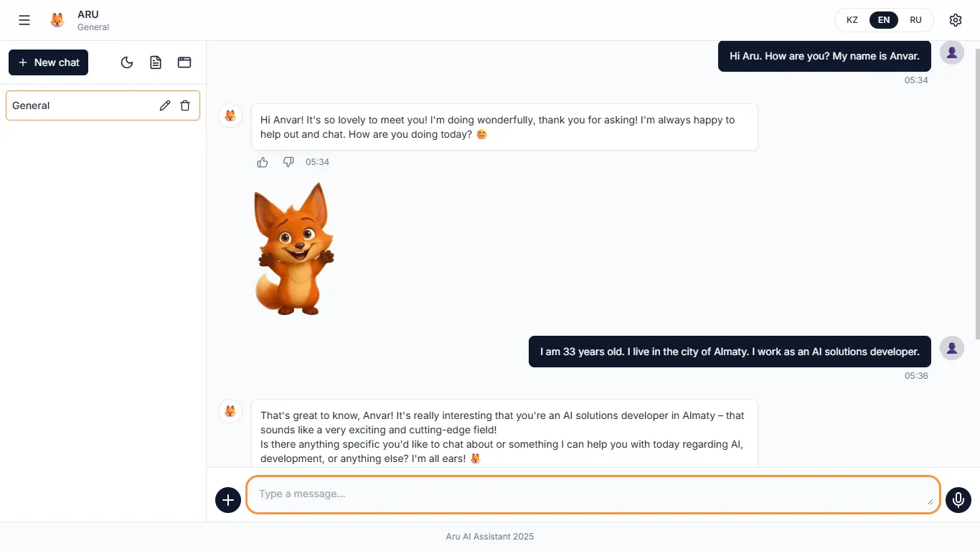This screenshot has width=980, height=551.
Task: Open the hamburger menu
Action: [x=24, y=20]
